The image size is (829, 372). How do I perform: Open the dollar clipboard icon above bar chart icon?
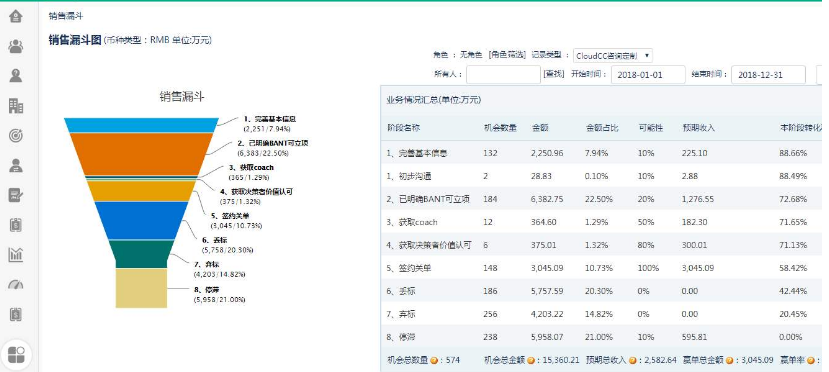coord(16,225)
